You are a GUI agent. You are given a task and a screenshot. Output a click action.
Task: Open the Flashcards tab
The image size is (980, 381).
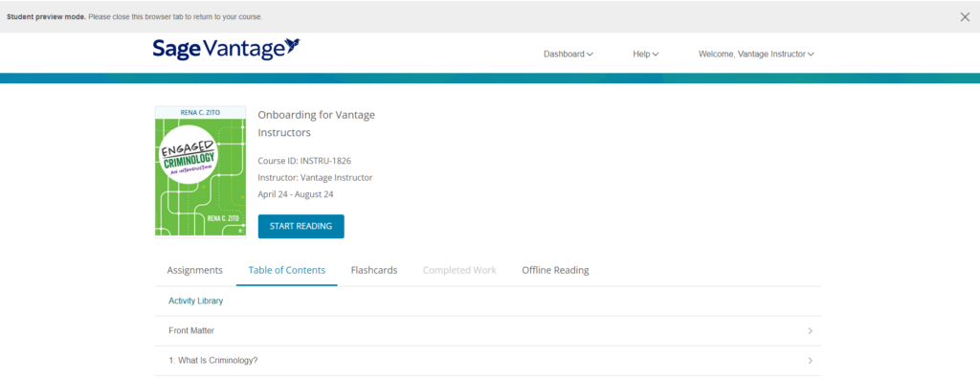coord(374,270)
